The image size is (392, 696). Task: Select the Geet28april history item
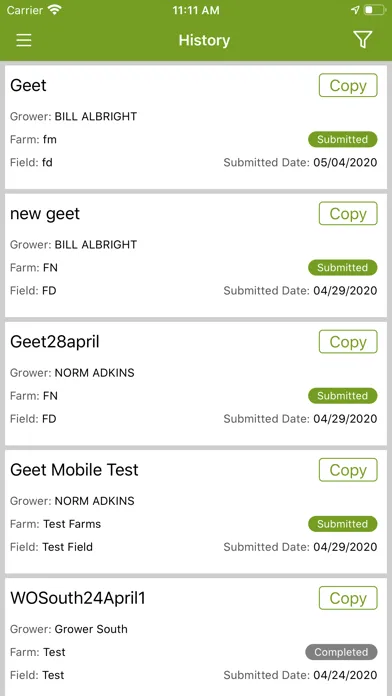click(x=196, y=384)
